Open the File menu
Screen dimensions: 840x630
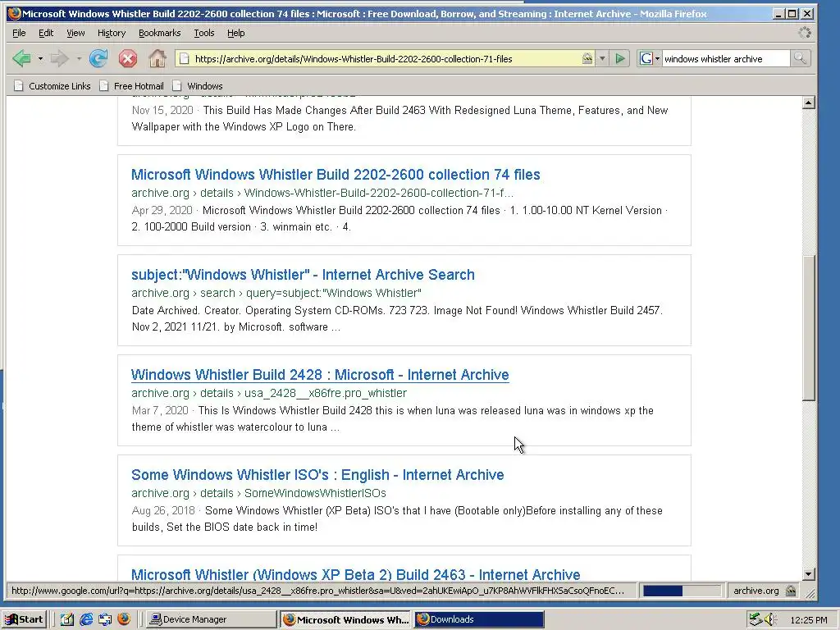pyautogui.click(x=19, y=33)
